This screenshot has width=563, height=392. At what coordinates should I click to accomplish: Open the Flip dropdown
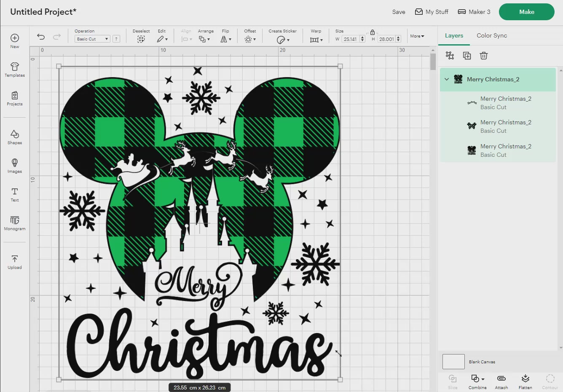click(x=226, y=39)
